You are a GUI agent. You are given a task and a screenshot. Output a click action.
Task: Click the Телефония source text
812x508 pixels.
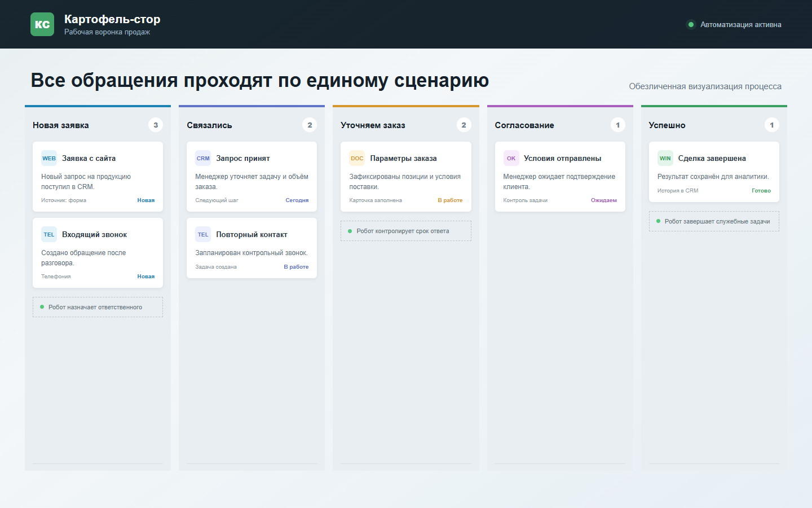(56, 277)
